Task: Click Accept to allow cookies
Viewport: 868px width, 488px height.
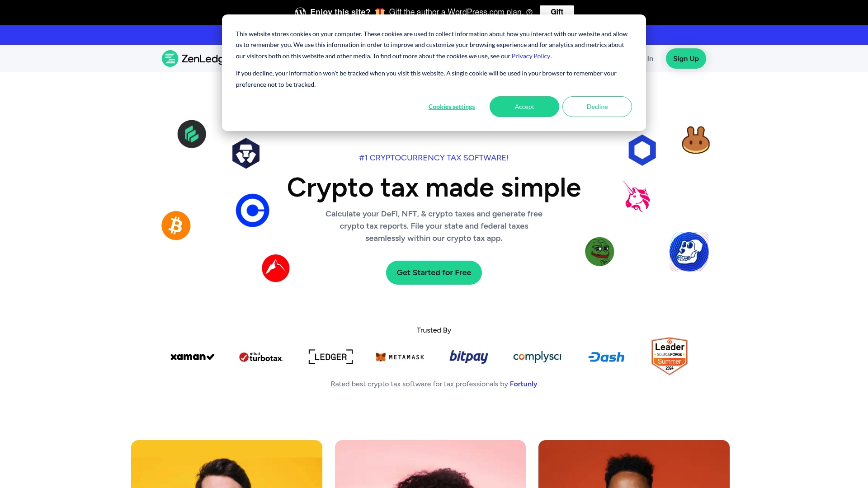Action: [524, 106]
